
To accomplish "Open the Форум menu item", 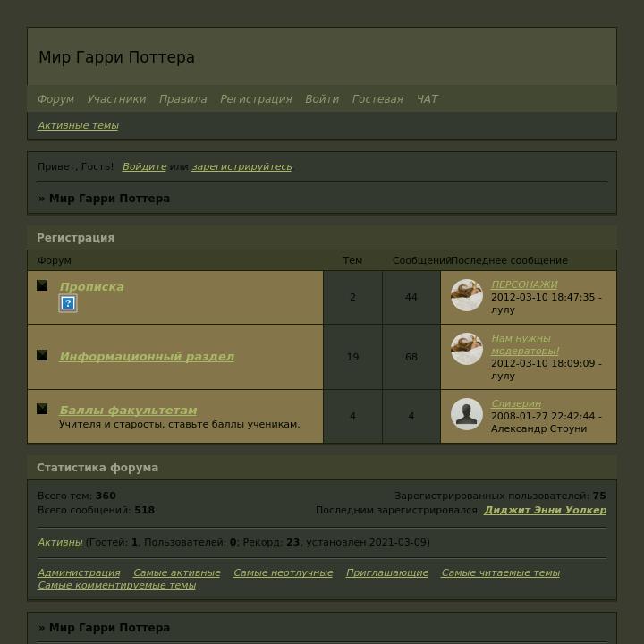I will 55,99.
